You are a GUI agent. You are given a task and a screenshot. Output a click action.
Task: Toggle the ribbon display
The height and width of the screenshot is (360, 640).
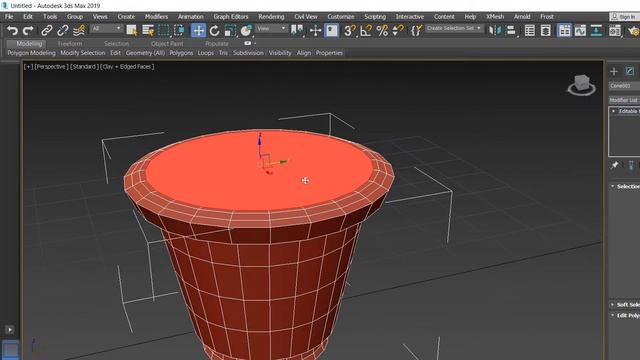[564, 31]
